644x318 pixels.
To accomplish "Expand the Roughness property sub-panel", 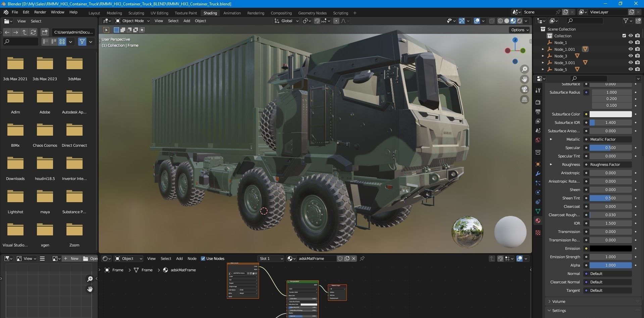I will [551, 165].
